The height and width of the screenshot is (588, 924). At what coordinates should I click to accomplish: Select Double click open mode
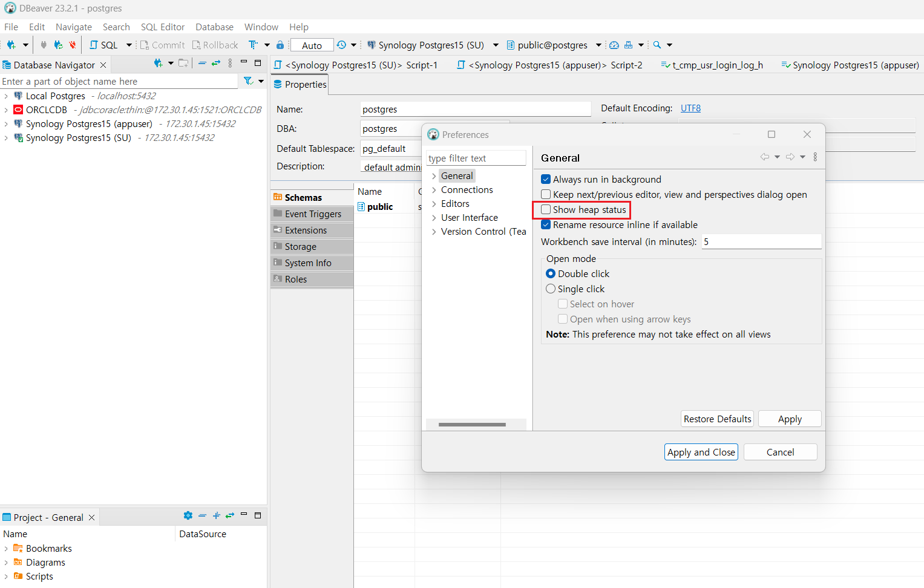(x=551, y=273)
